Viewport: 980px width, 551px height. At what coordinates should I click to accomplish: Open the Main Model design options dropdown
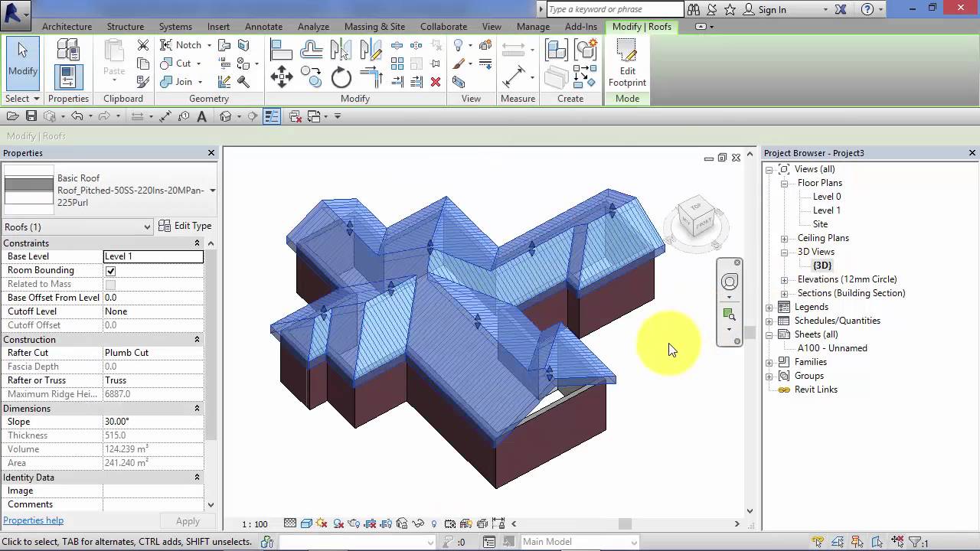coord(633,542)
